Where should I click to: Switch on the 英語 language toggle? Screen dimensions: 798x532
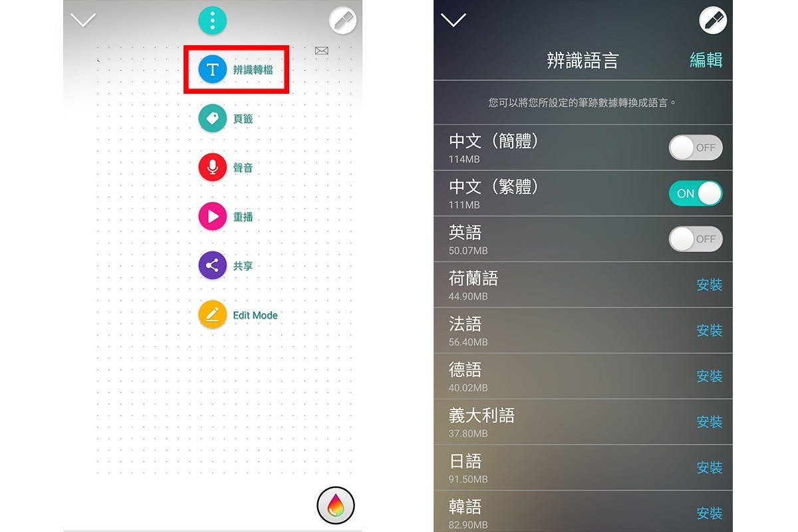tap(696, 239)
